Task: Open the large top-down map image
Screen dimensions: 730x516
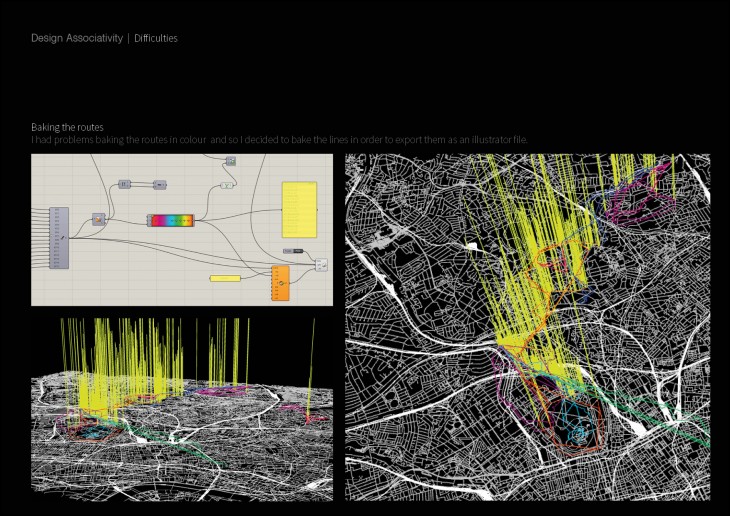Action: point(527,327)
